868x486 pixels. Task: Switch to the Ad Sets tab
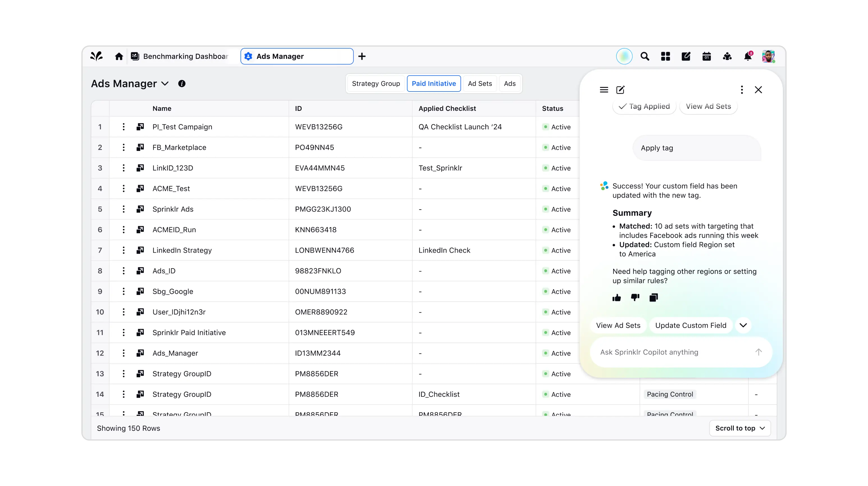click(x=479, y=84)
